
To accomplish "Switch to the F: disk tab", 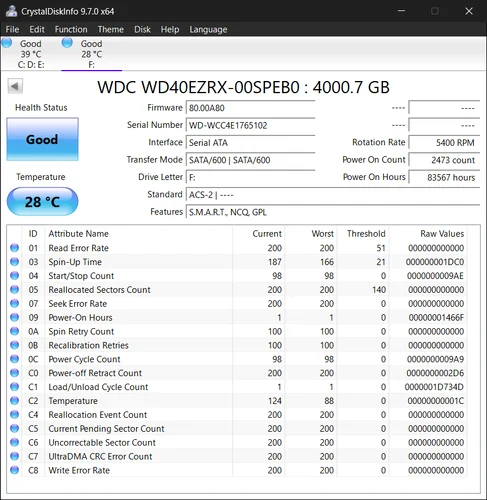I will click(x=92, y=54).
